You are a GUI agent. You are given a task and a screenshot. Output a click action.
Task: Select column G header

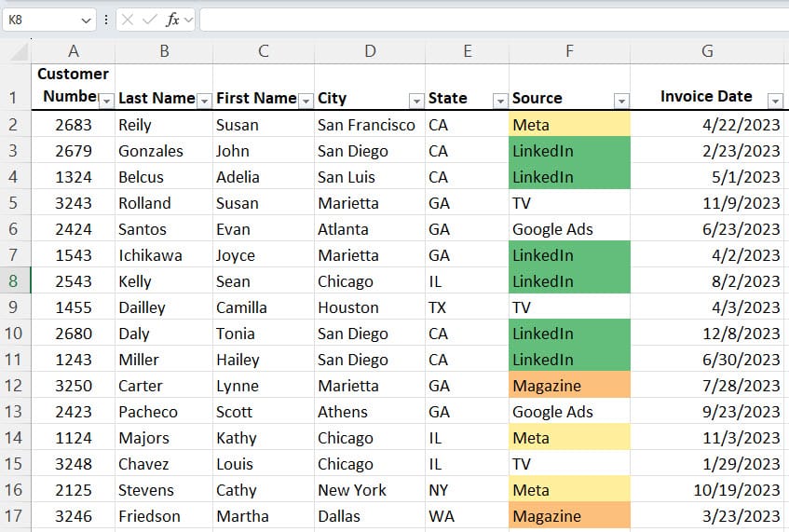coord(707,51)
